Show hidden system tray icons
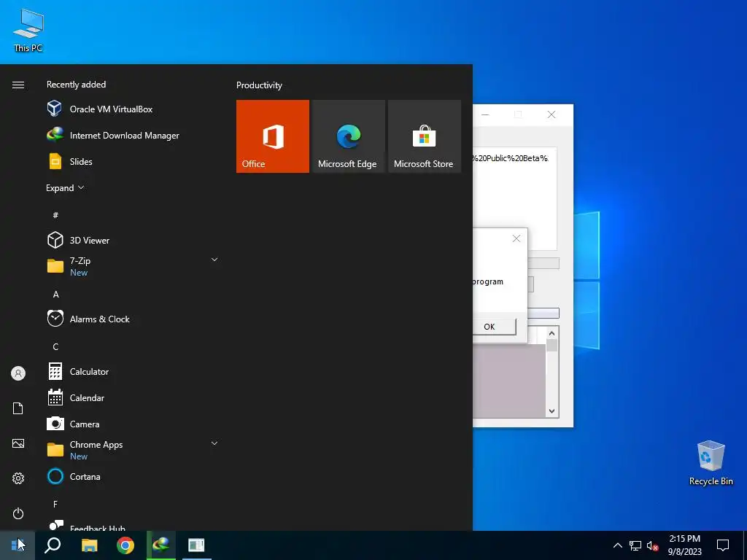Viewport: 747px width, 560px height. click(617, 545)
